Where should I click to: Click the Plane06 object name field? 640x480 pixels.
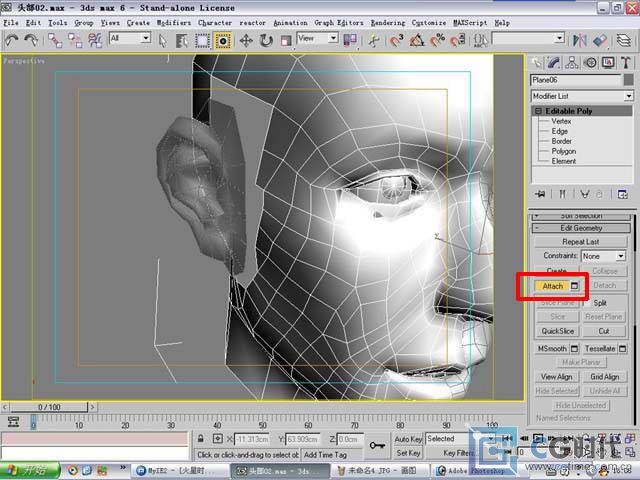click(x=575, y=80)
